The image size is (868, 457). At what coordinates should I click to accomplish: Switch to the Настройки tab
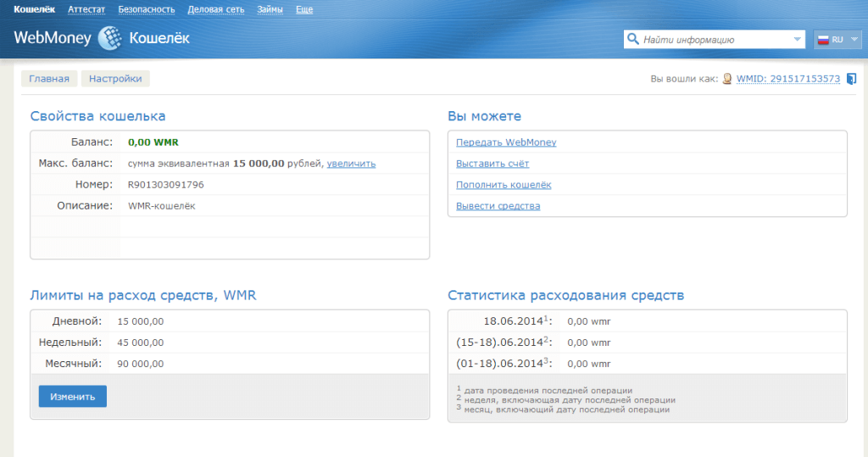115,79
